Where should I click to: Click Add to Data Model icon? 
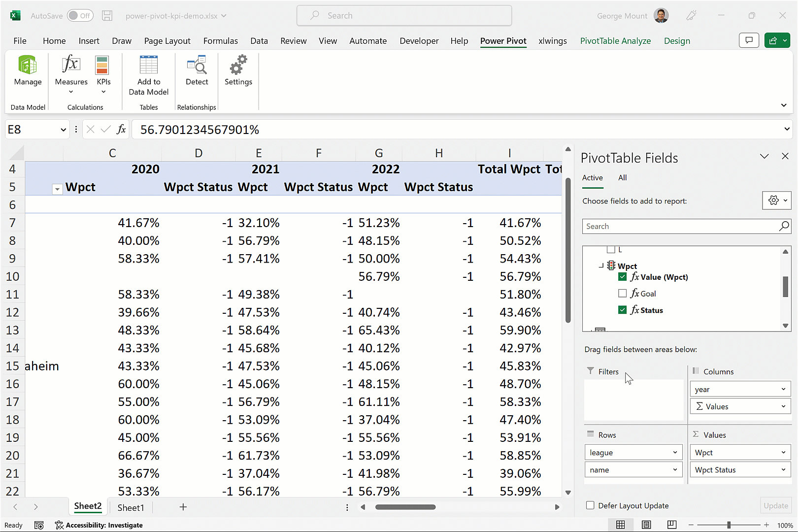click(148, 66)
